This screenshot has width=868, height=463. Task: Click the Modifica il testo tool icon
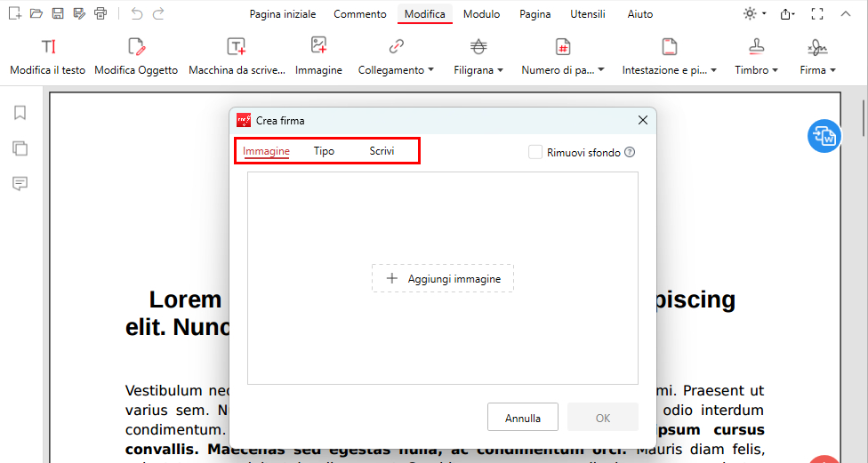click(x=47, y=47)
